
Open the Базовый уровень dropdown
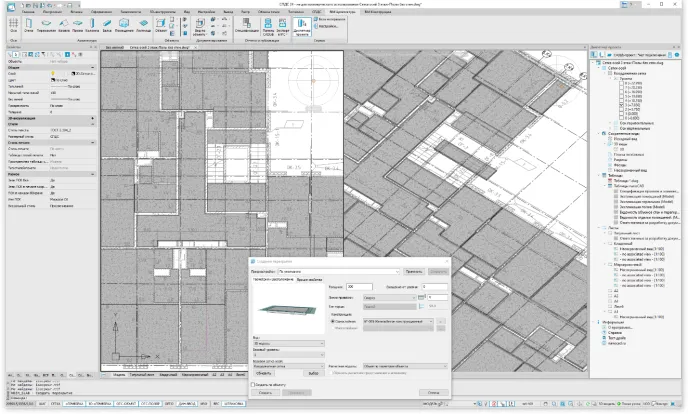(285, 353)
